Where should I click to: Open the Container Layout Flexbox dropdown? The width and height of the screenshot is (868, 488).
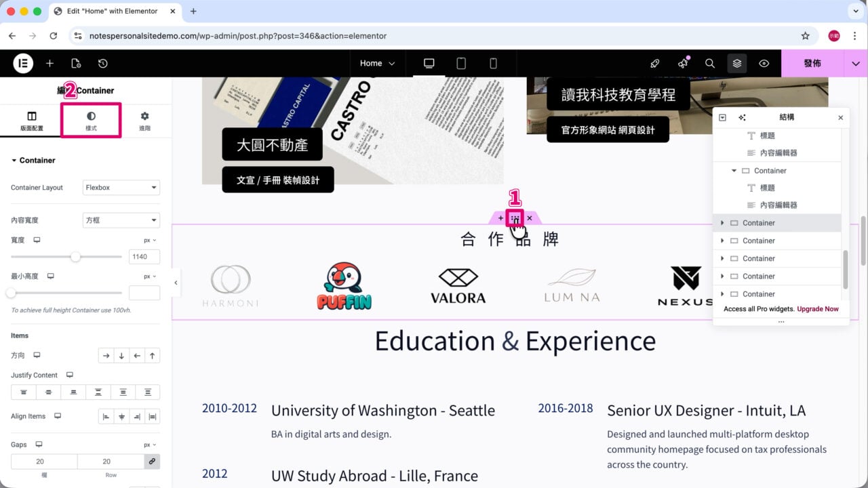click(x=121, y=188)
